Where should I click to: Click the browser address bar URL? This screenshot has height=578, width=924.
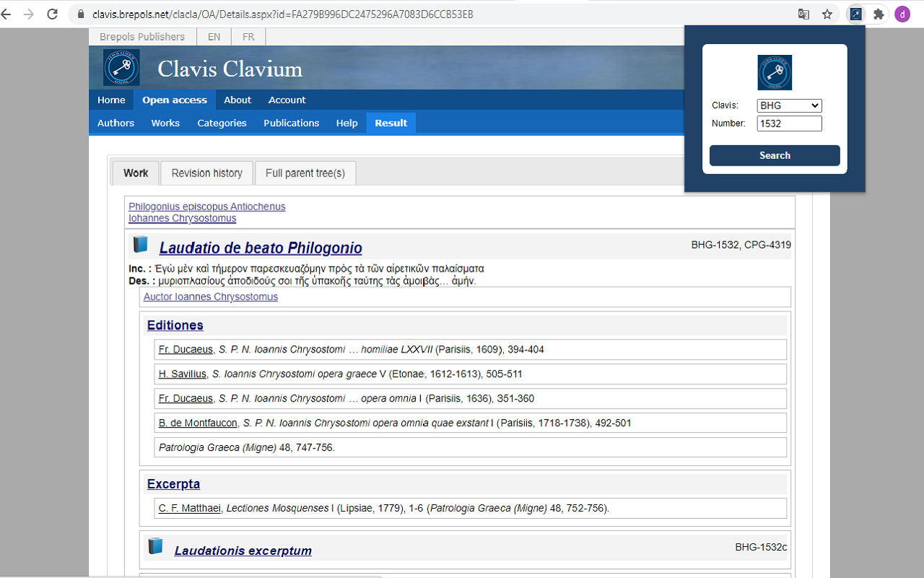coord(283,14)
